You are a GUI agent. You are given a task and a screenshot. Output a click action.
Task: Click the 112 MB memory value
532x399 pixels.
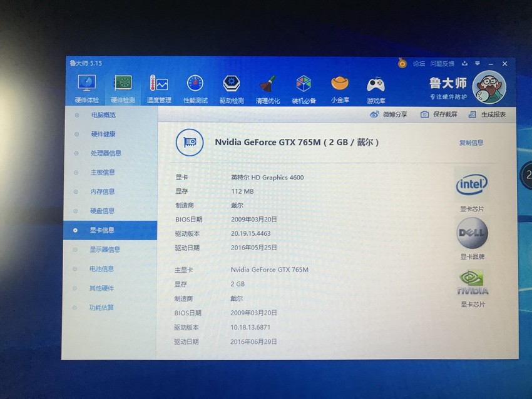242,191
